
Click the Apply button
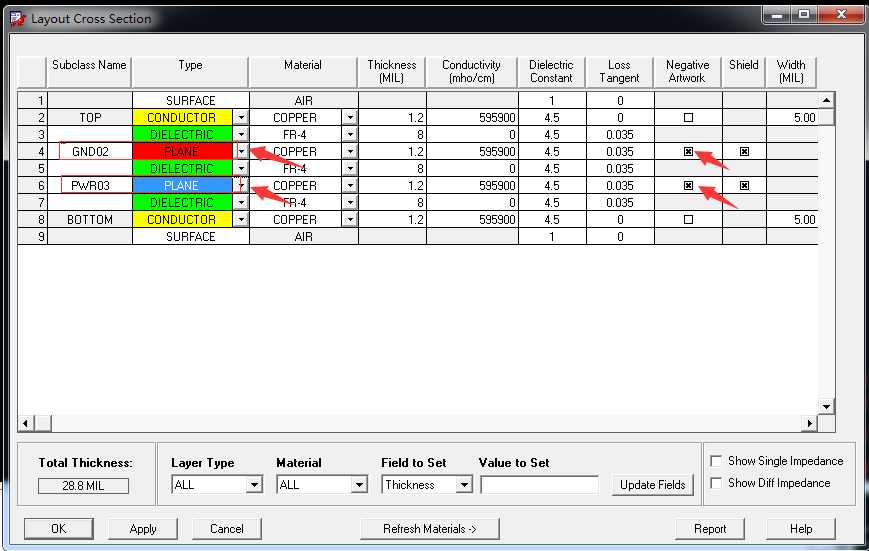pyautogui.click(x=143, y=529)
